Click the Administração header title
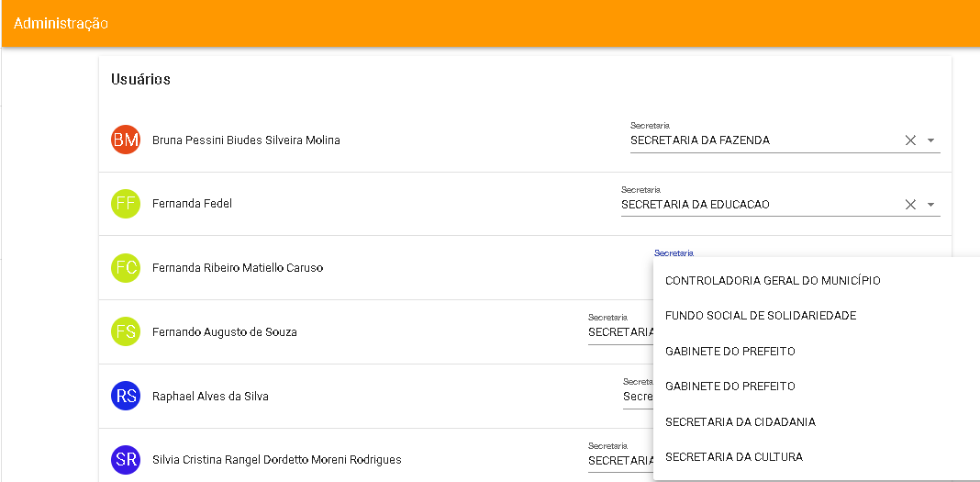This screenshot has height=482, width=980. tap(61, 23)
